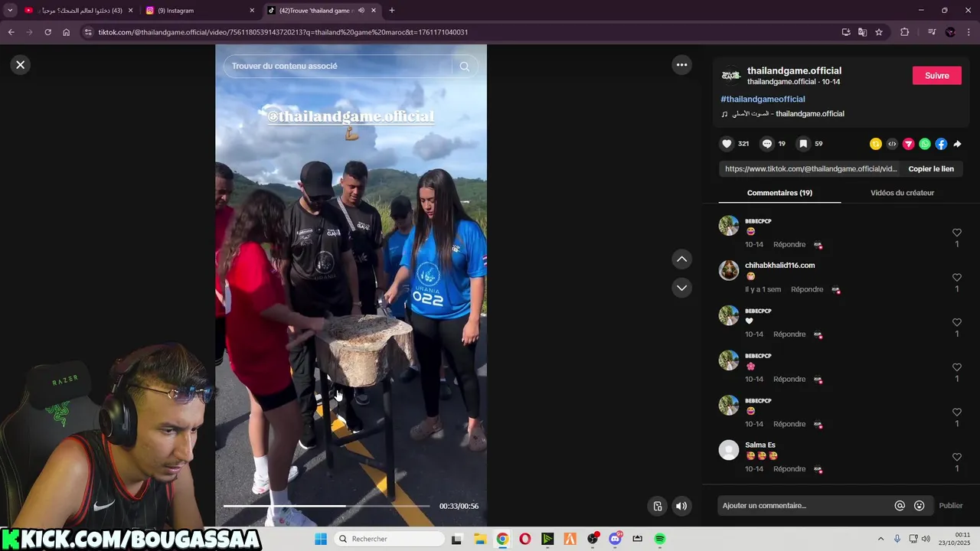The height and width of the screenshot is (551, 980).
Task: Click the Ajouter un commentaire field
Action: [805, 506]
